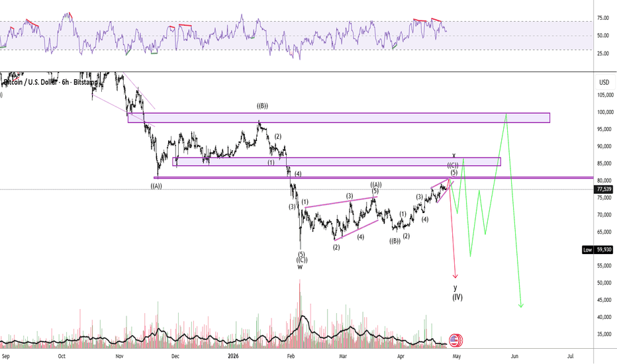Open the USD currency selector
The height and width of the screenshot is (364, 617).
click(x=603, y=83)
